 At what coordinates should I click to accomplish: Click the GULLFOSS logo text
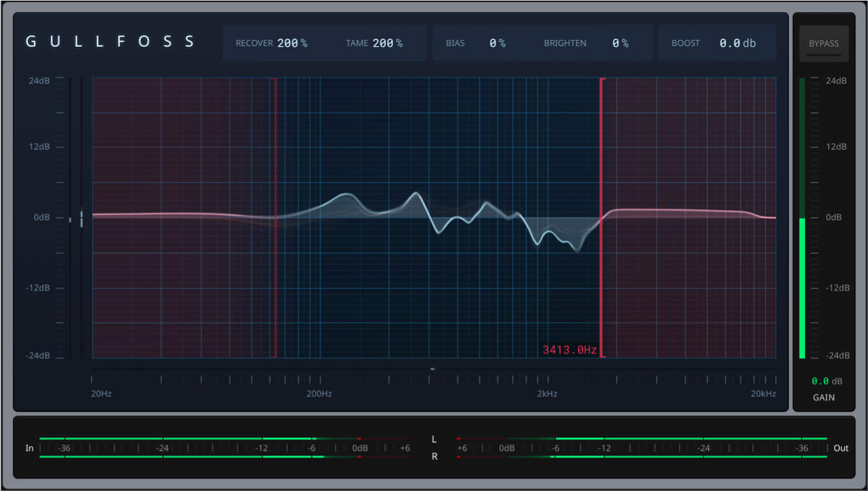click(110, 42)
